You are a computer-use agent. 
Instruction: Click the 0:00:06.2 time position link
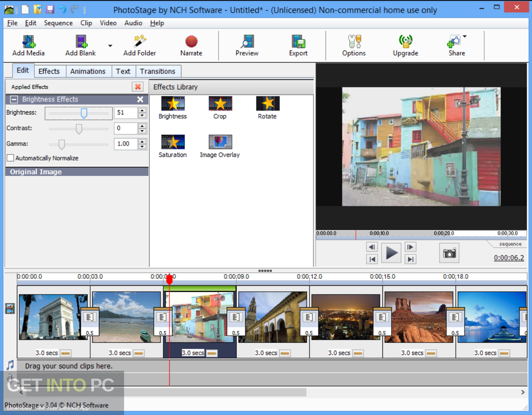pyautogui.click(x=509, y=258)
